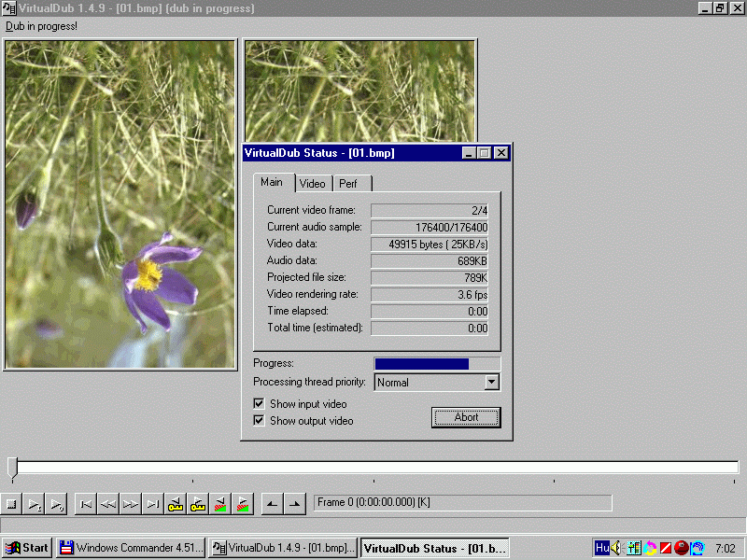Click the Frame 0 position readout field
747x560 pixels.
[462, 503]
